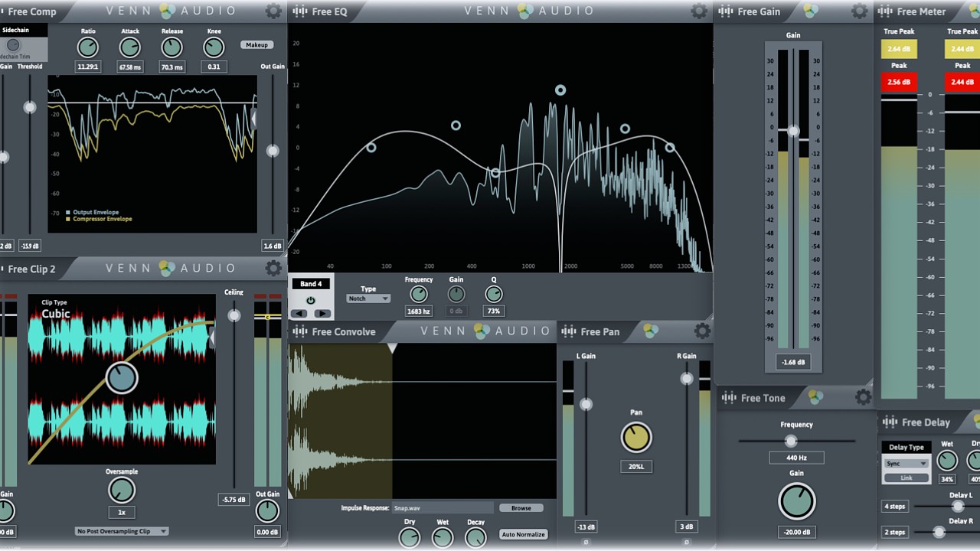Image resolution: width=980 pixels, height=551 pixels.
Task: Open No Post Oversampling Clip dropdown
Action: [x=122, y=531]
